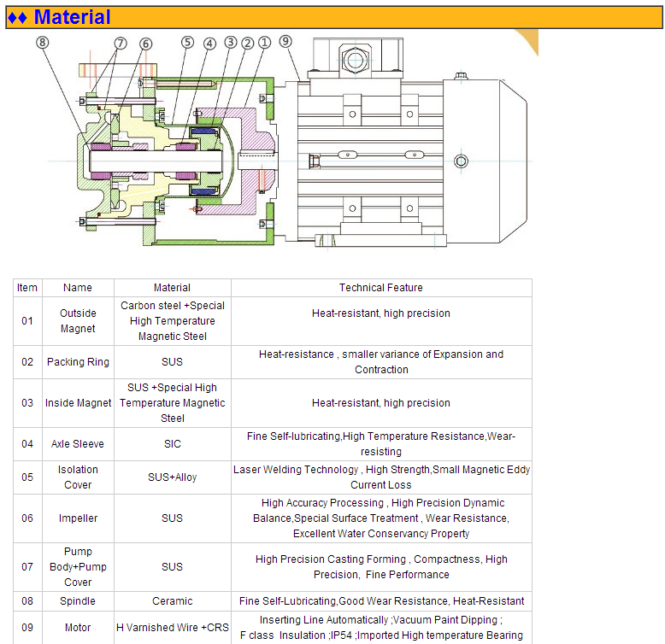
Task: Select item number '04' cell
Action: pyautogui.click(x=27, y=443)
